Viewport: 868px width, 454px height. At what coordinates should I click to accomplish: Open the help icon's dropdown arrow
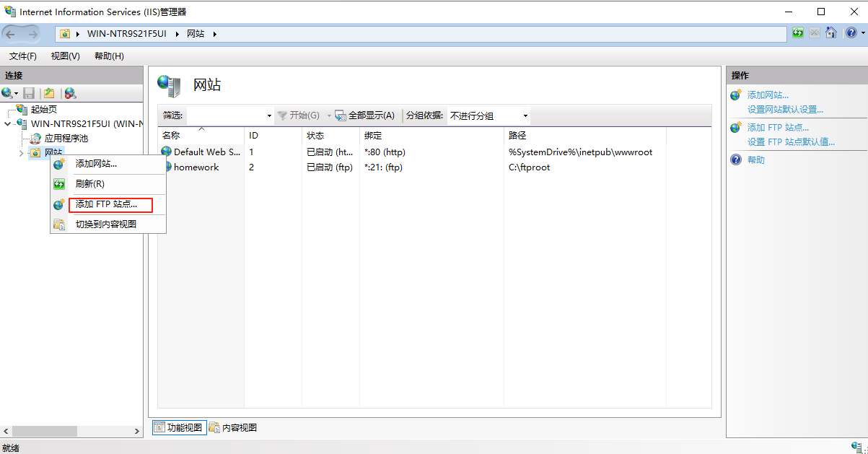[x=862, y=33]
